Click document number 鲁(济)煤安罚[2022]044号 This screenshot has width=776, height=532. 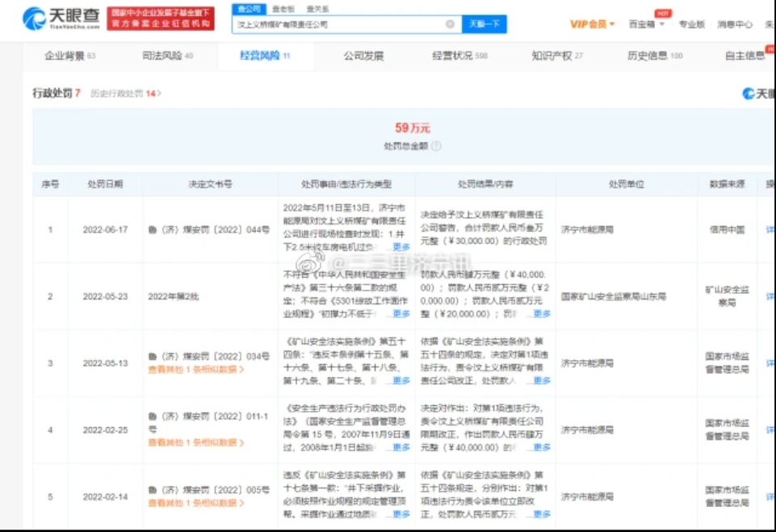coord(209,229)
